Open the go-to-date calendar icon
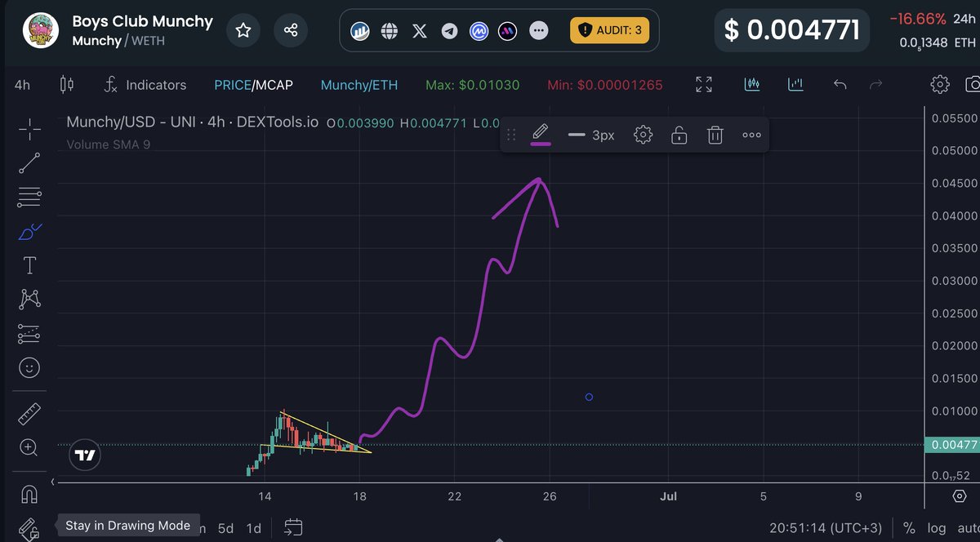Viewport: 980px width, 542px height. 294,527
